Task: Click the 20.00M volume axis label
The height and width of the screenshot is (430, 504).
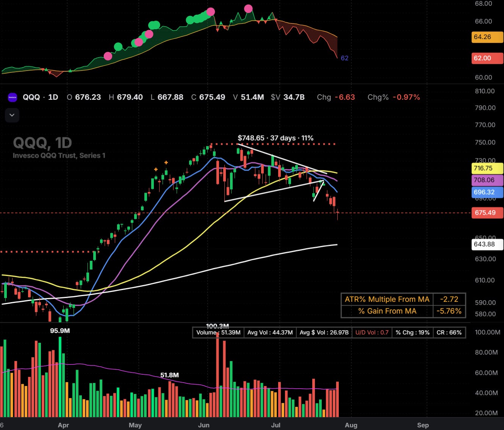Action: pos(487,413)
